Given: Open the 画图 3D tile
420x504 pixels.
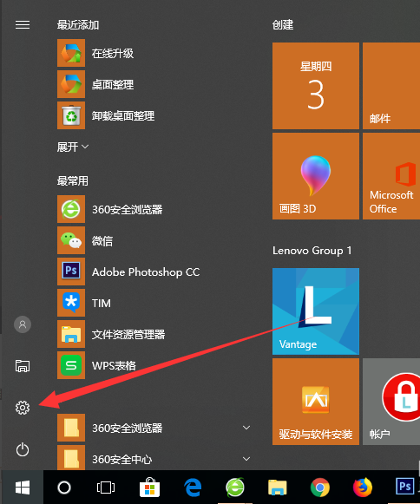Looking at the screenshot, I should click(x=316, y=176).
